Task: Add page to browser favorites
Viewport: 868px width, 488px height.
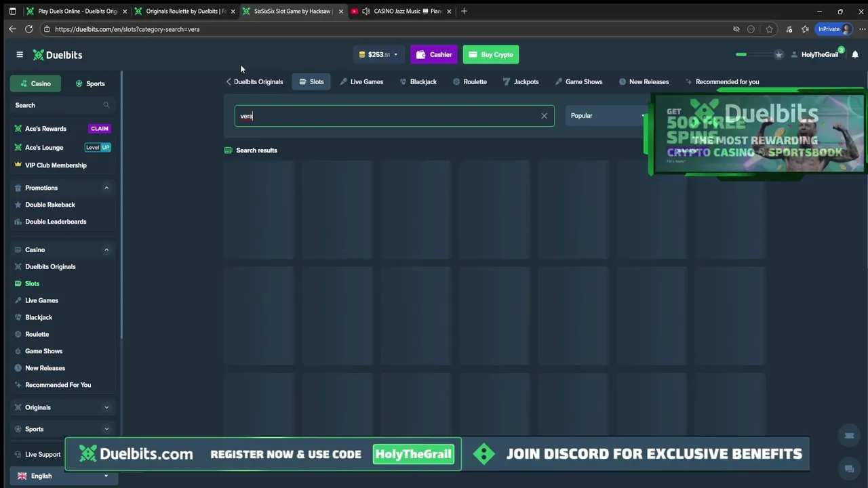Action: point(769,29)
